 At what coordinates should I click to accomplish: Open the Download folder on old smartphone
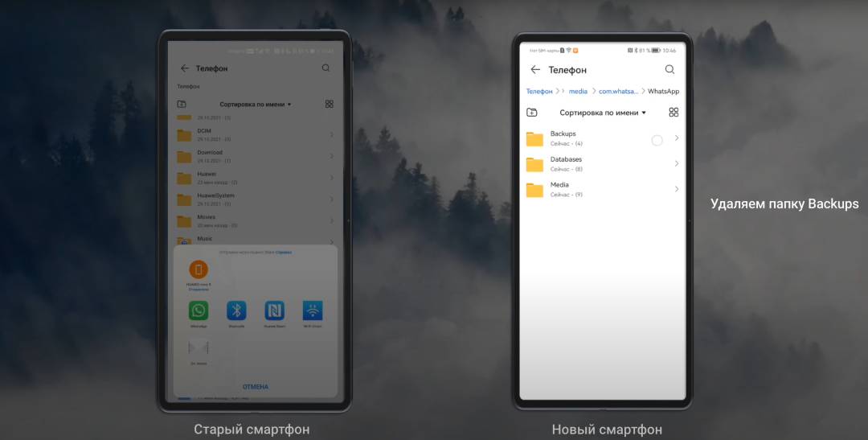209,156
